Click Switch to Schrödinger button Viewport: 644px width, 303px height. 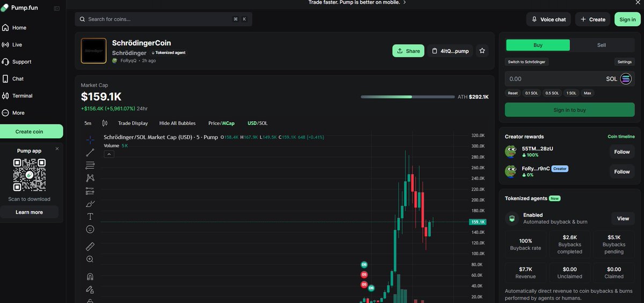(526, 62)
